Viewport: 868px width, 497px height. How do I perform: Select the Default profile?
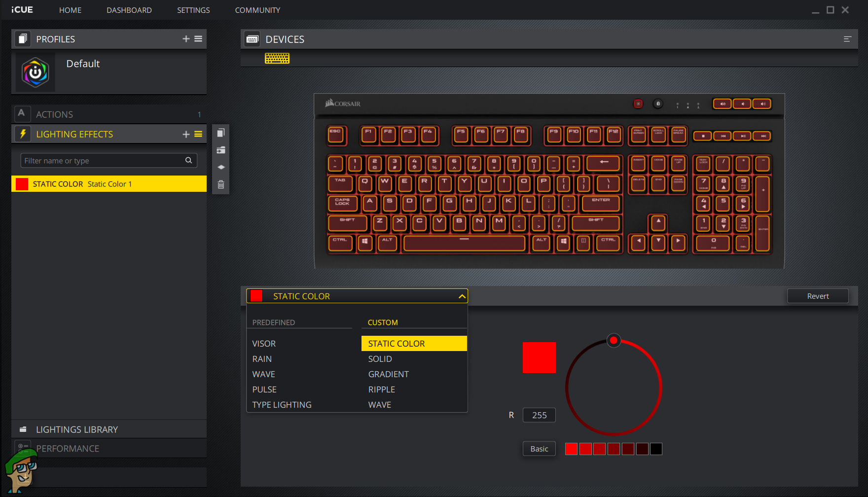pos(109,72)
